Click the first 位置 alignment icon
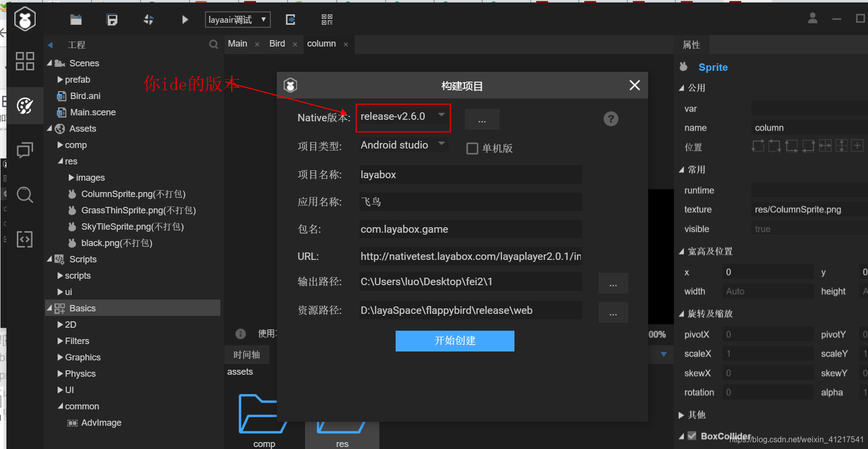Viewport: 868px width, 449px height. [758, 146]
